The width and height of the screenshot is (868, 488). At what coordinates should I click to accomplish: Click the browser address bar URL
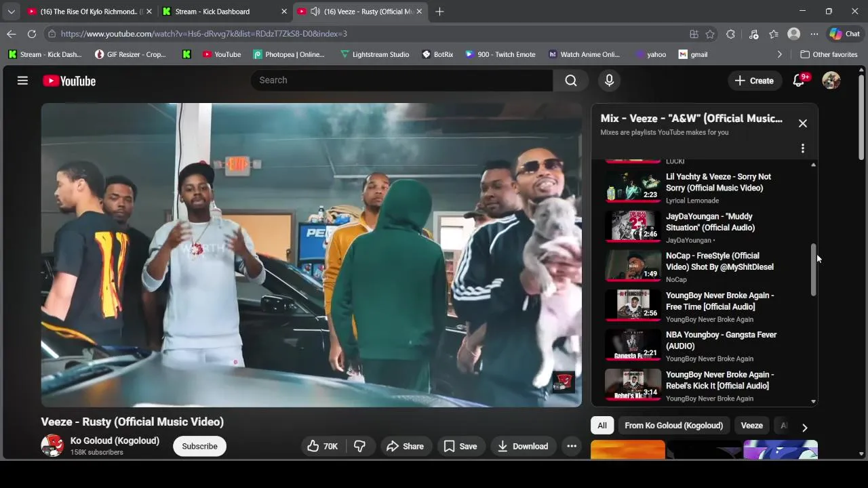tap(203, 34)
